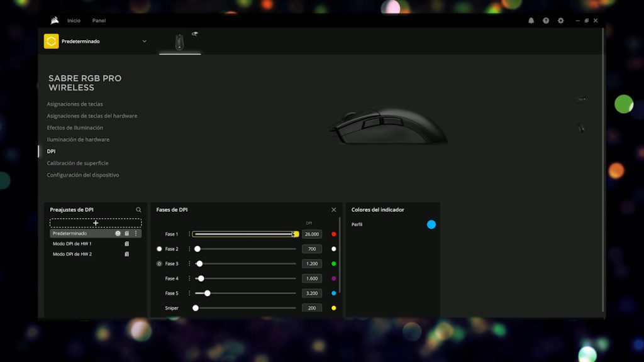Open the drag handle dots for Fase 3
Screen dimensions: 644x362
click(189, 263)
